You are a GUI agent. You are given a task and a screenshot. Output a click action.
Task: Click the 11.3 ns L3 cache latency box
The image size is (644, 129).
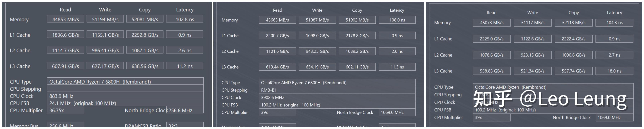(397, 67)
